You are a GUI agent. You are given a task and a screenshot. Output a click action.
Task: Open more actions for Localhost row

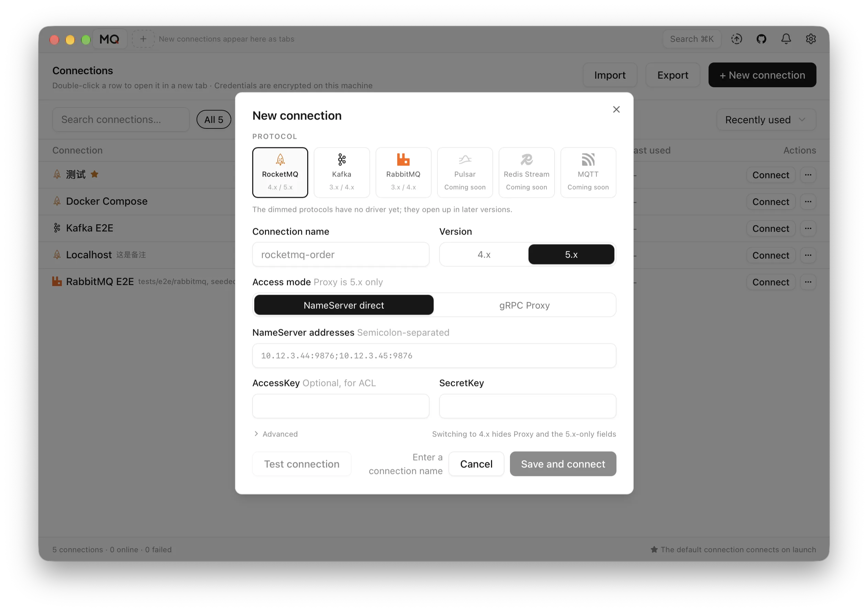pyautogui.click(x=808, y=256)
